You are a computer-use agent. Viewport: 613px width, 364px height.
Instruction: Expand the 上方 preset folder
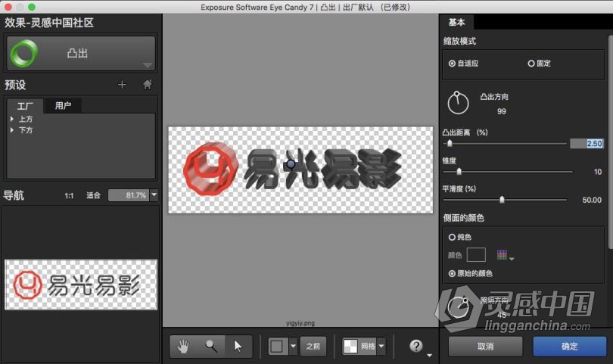pyautogui.click(x=12, y=119)
